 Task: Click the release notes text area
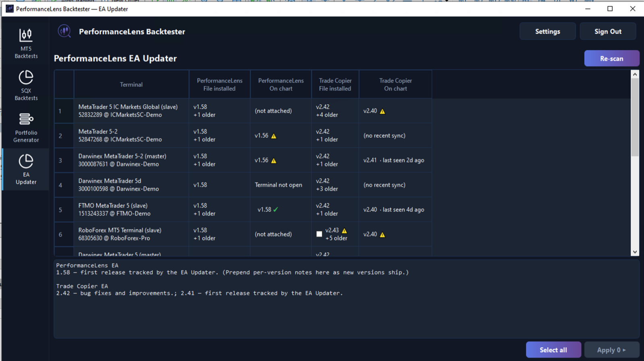point(347,299)
